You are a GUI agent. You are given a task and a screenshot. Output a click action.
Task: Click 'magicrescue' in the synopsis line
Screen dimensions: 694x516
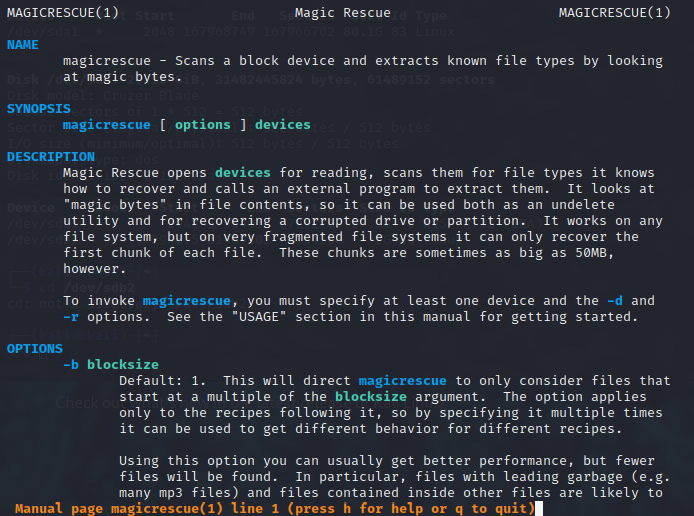107,125
